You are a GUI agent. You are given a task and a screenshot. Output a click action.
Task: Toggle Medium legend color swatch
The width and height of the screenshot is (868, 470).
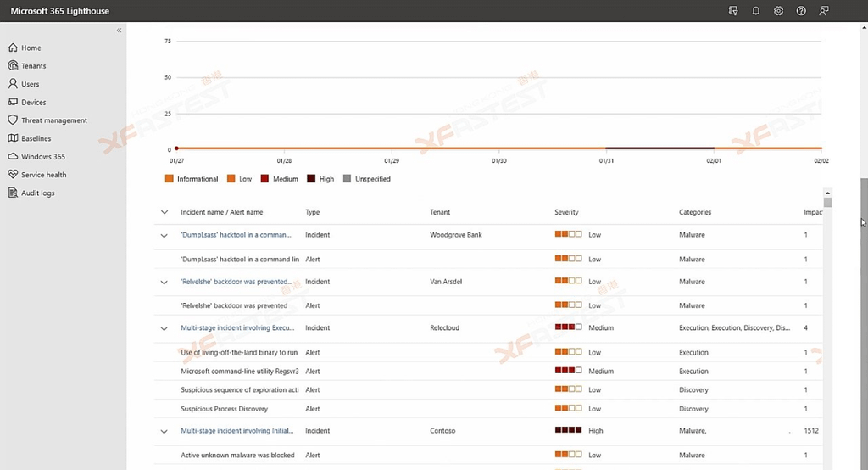pyautogui.click(x=264, y=178)
